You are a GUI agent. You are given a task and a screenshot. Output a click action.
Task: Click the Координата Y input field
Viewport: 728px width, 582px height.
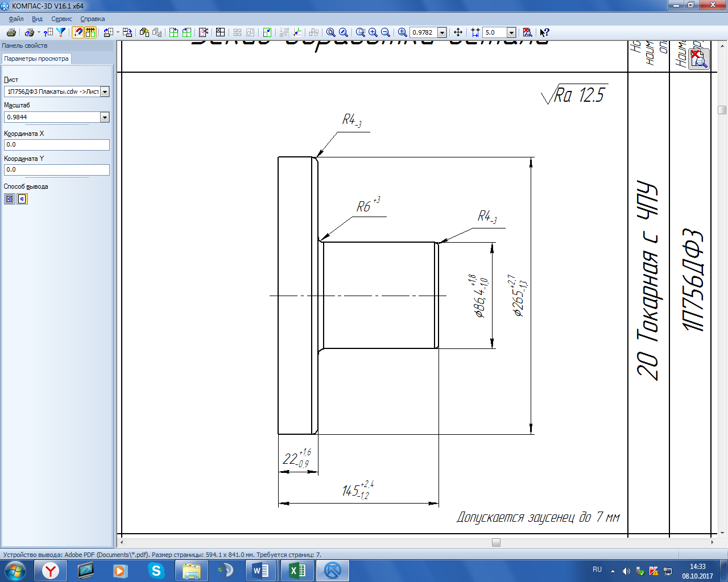click(56, 169)
